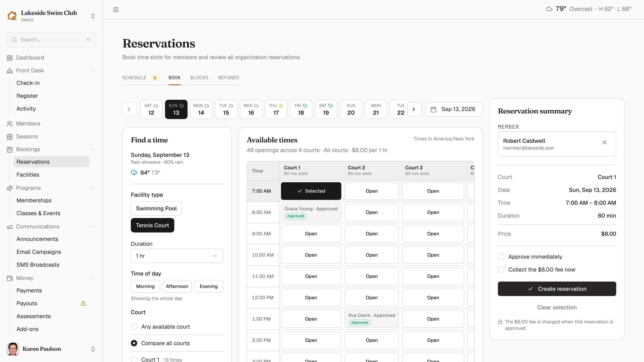Collapse the Communications section
Viewport: 644px width, 362px height.
(x=93, y=227)
